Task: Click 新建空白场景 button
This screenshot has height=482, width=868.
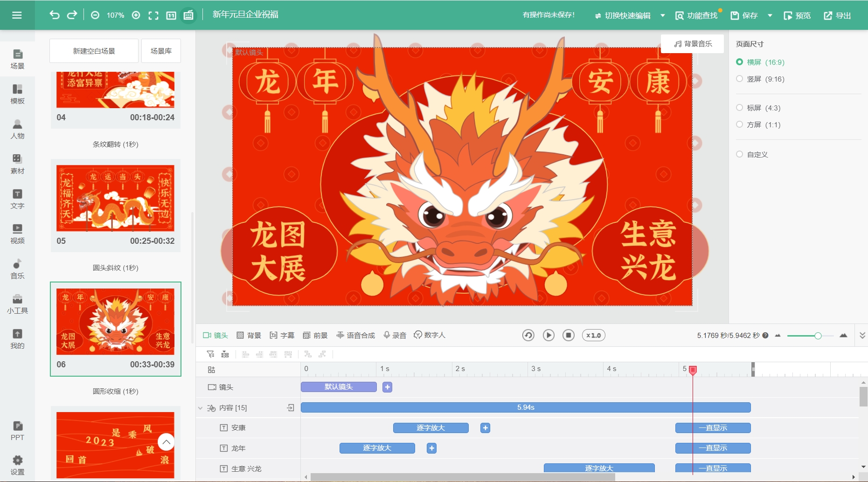Action: 94,51
